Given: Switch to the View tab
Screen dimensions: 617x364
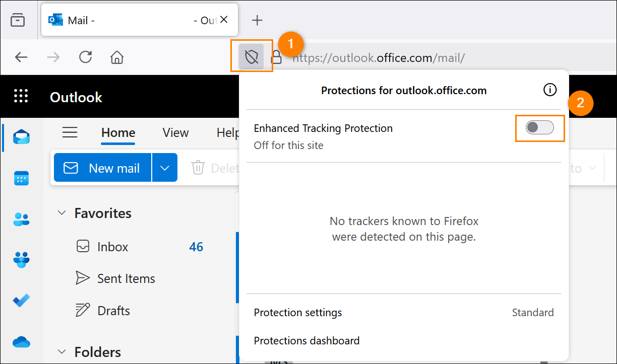Looking at the screenshot, I should (175, 132).
